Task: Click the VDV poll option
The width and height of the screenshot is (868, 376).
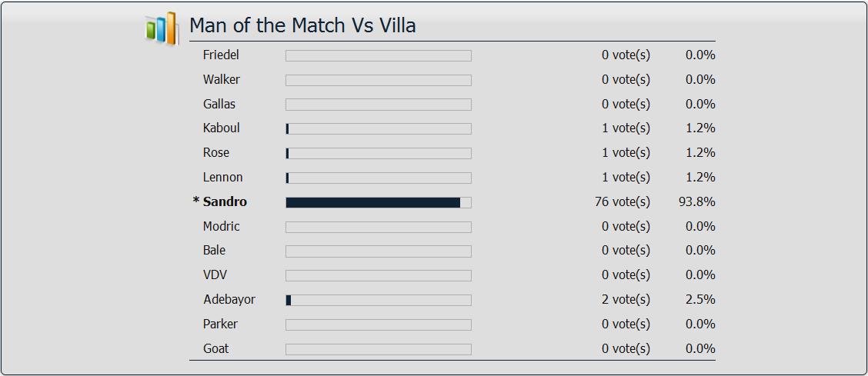Action: pyautogui.click(x=215, y=275)
